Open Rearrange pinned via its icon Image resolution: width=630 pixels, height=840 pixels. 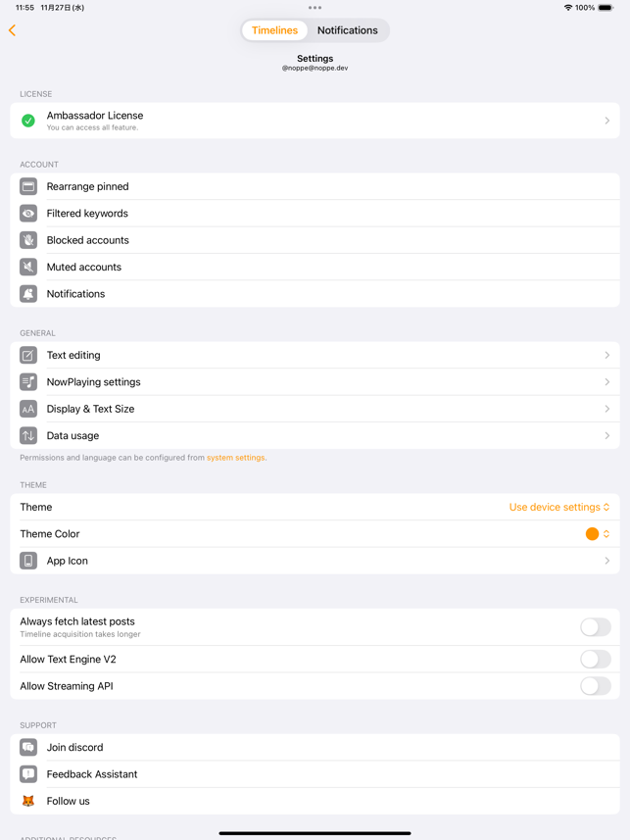coord(28,186)
